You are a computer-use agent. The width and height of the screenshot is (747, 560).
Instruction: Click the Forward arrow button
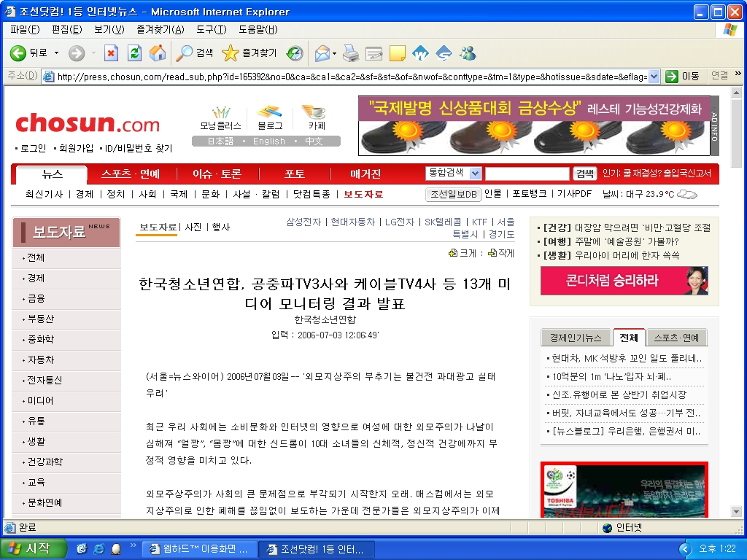click(x=76, y=52)
